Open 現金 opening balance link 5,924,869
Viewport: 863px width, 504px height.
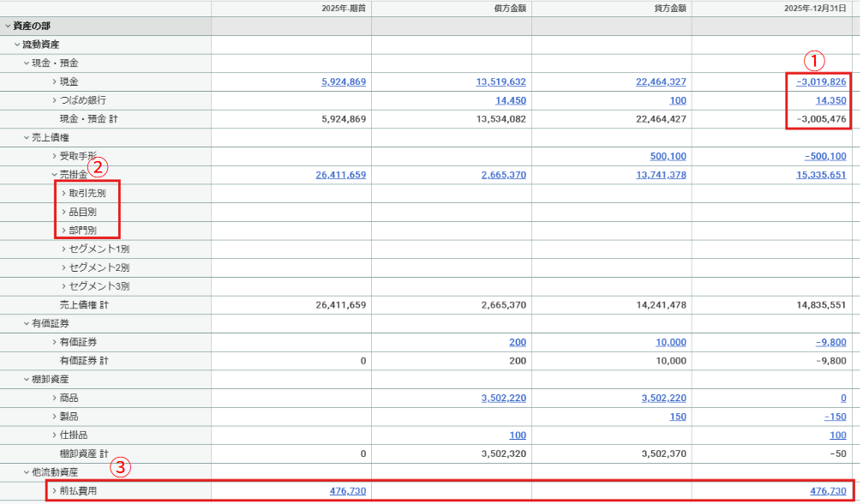(344, 82)
